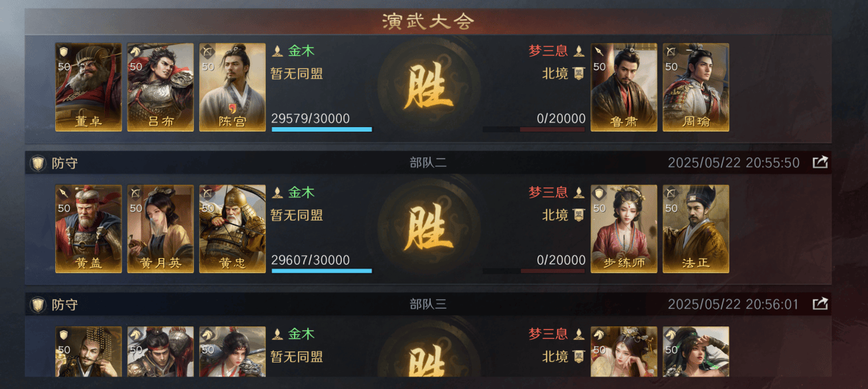Image resolution: width=868 pixels, height=389 pixels.
Task: Open 吕布 hero card
Action: (x=160, y=88)
